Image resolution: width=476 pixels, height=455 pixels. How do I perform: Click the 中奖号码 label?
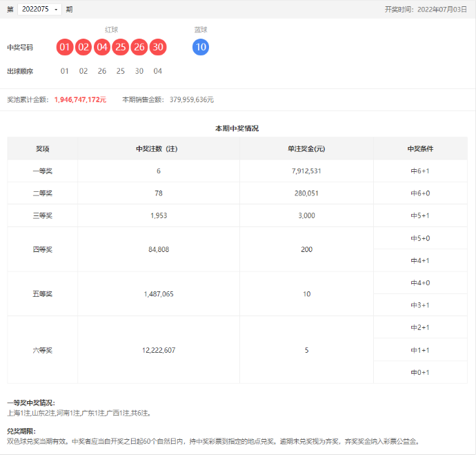(x=20, y=48)
